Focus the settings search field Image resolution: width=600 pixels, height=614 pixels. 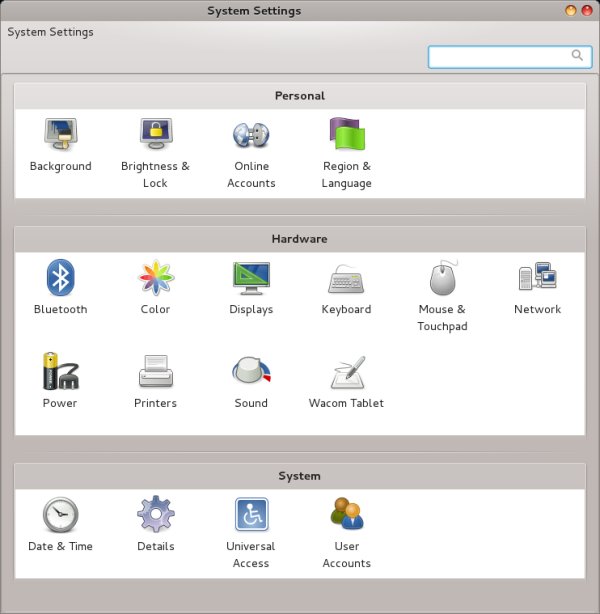(510, 57)
